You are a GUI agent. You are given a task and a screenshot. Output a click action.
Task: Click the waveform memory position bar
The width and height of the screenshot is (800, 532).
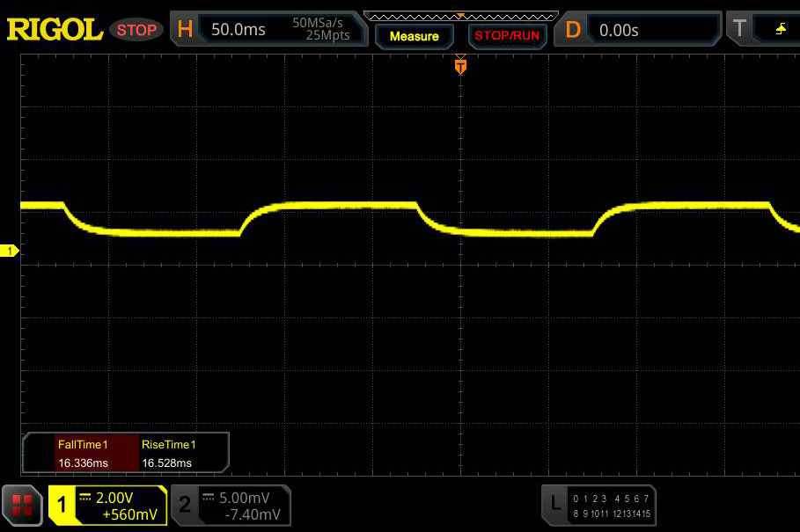(460, 15)
